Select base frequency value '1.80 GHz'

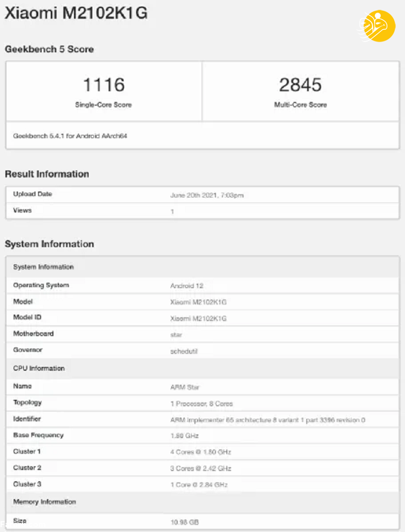click(184, 435)
